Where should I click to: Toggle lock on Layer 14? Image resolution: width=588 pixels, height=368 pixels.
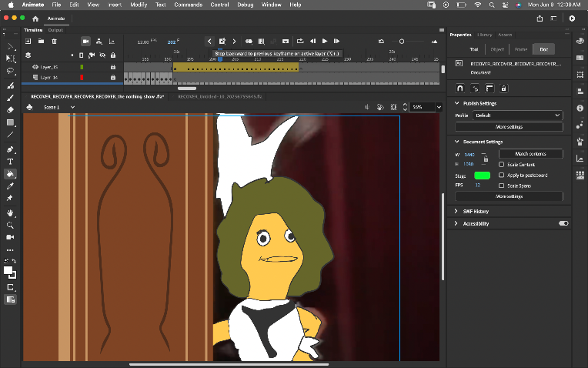(x=113, y=77)
